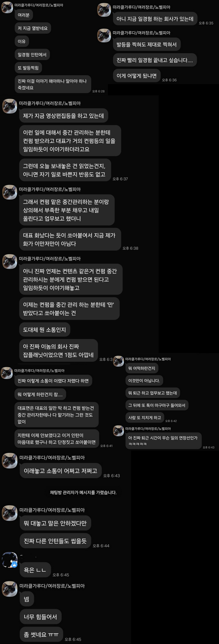Click the hidden-message notice '채팅방 관리자가 메시지를 가렸습니다.'
This screenshot has height=644, width=219.
83,492
